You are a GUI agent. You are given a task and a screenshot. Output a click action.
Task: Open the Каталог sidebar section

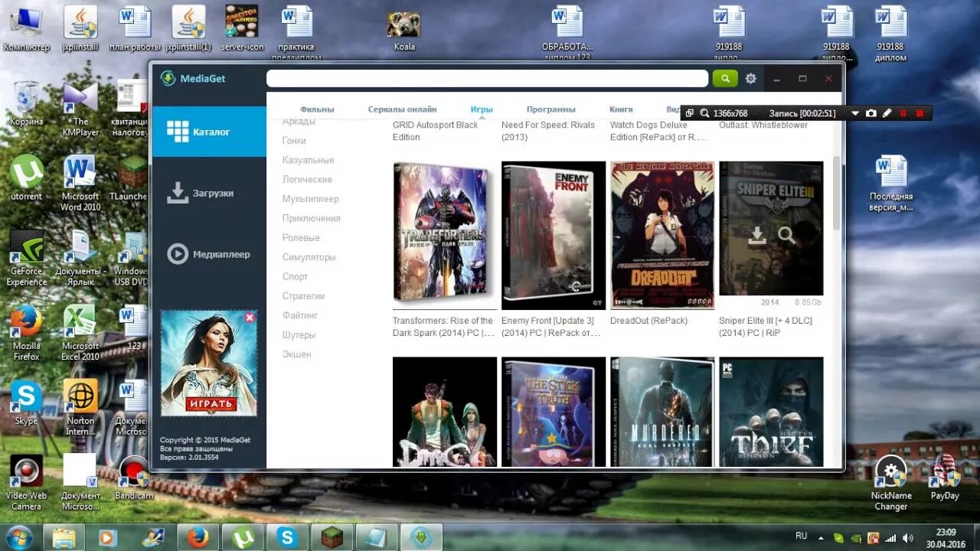[209, 132]
